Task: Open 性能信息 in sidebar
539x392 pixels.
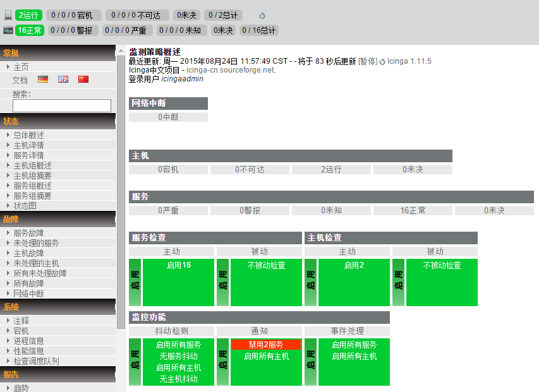Action: 29,351
